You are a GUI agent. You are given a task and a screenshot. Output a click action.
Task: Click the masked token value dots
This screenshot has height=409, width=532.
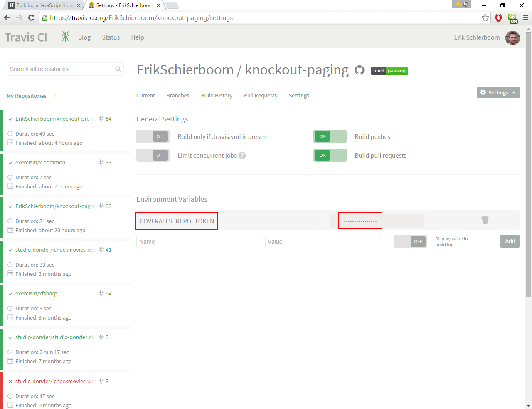point(360,221)
